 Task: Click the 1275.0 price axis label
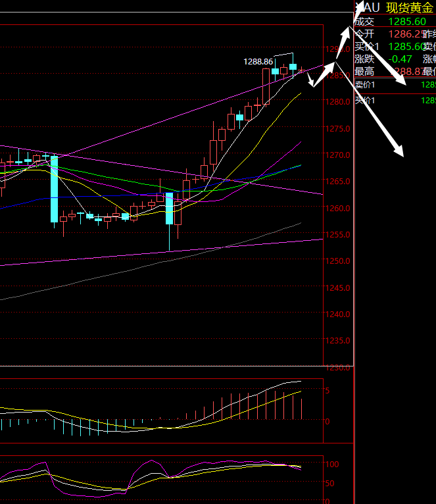(x=337, y=129)
